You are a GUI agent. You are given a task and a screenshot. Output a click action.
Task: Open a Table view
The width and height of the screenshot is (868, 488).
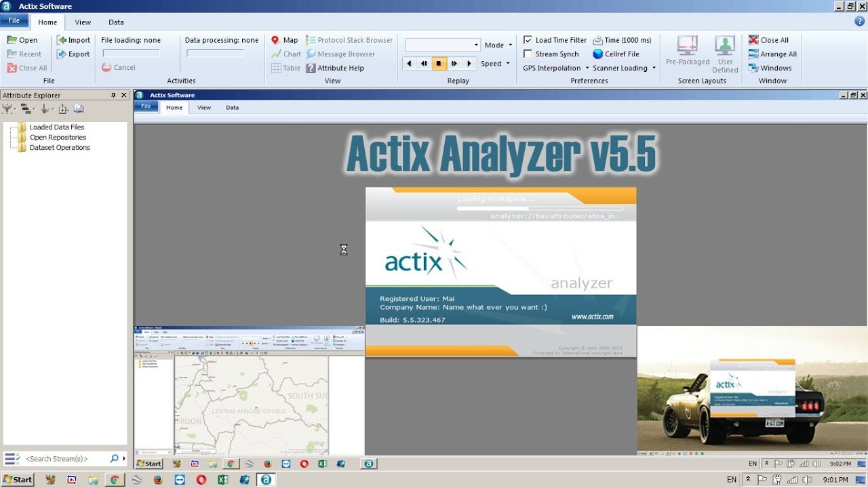click(285, 68)
